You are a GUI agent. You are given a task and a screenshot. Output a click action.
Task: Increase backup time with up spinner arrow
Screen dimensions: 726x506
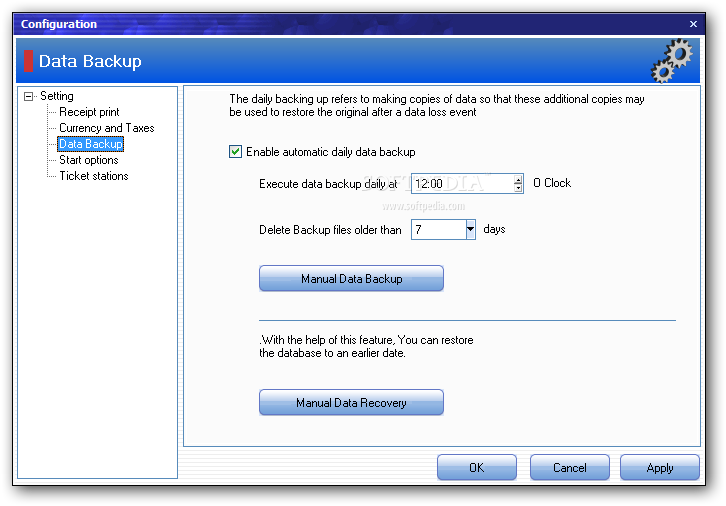pyautogui.click(x=518, y=179)
